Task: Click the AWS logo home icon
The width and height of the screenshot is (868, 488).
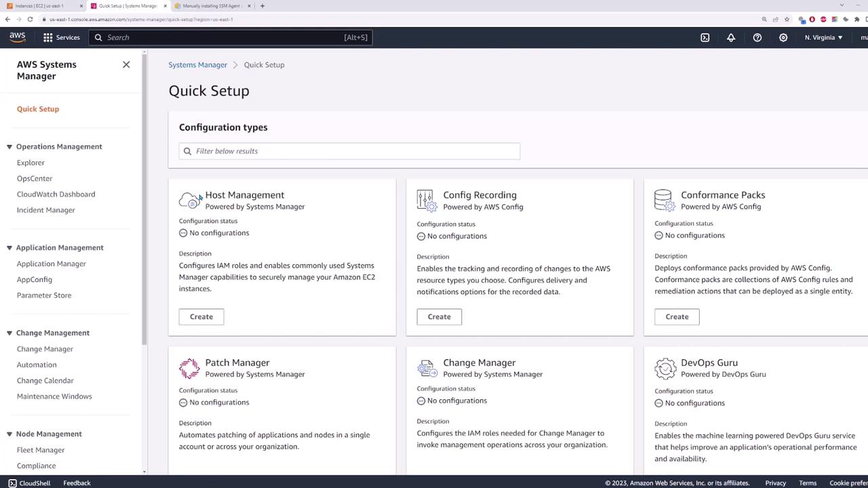Action: pos(18,37)
